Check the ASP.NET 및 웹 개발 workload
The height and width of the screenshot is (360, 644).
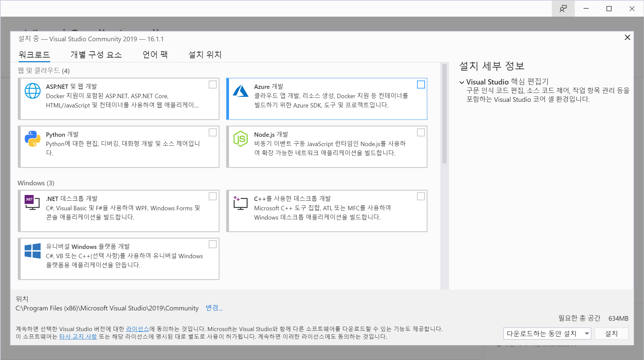pos(213,85)
